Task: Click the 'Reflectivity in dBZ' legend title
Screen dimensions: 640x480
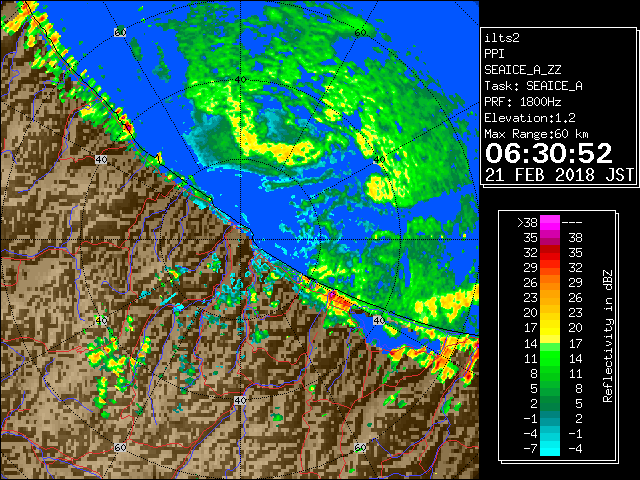Action: point(607,336)
